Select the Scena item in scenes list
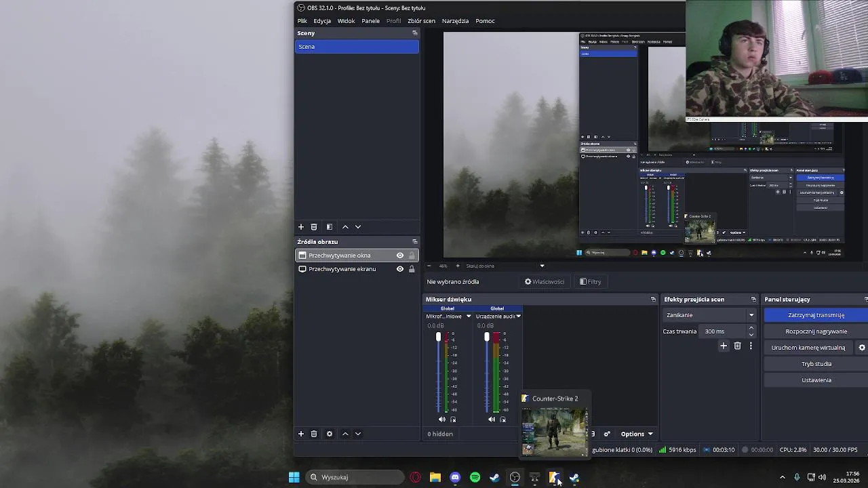Viewport: 868px width, 488px height. click(357, 47)
